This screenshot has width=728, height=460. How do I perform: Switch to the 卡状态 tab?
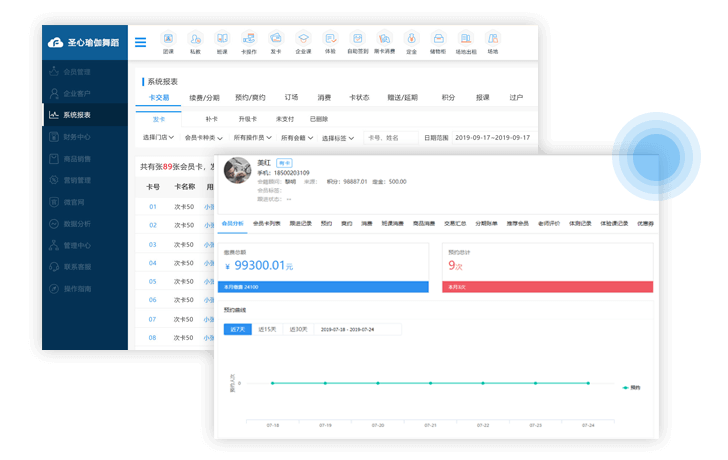coord(359,97)
